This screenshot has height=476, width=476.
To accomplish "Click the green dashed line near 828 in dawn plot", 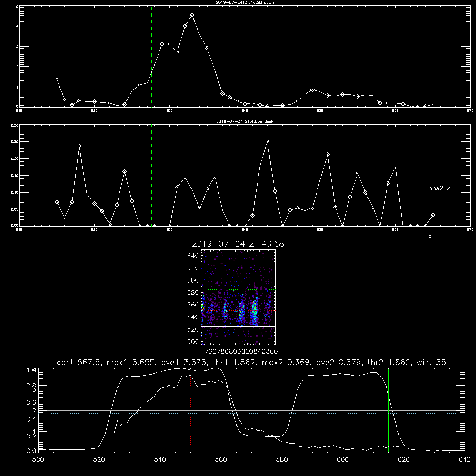I will click(151, 56).
